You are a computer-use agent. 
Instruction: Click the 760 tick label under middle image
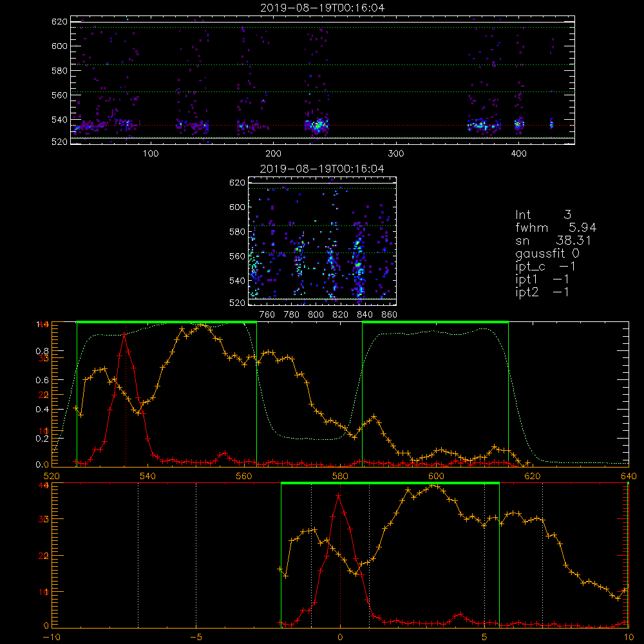click(x=267, y=315)
